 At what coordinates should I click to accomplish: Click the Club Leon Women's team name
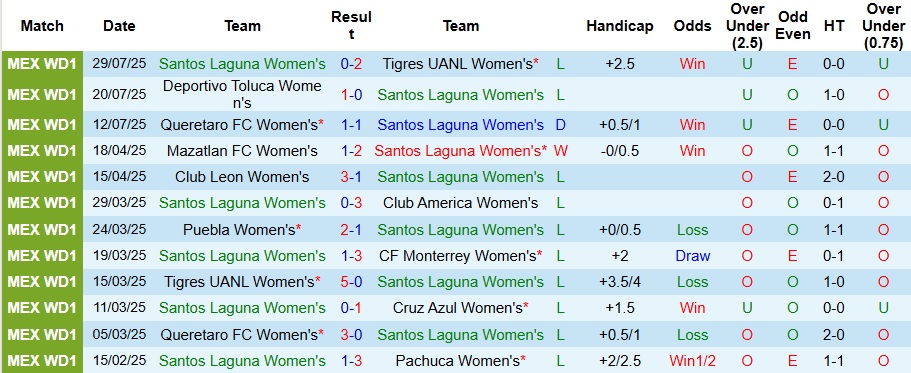coord(242,177)
